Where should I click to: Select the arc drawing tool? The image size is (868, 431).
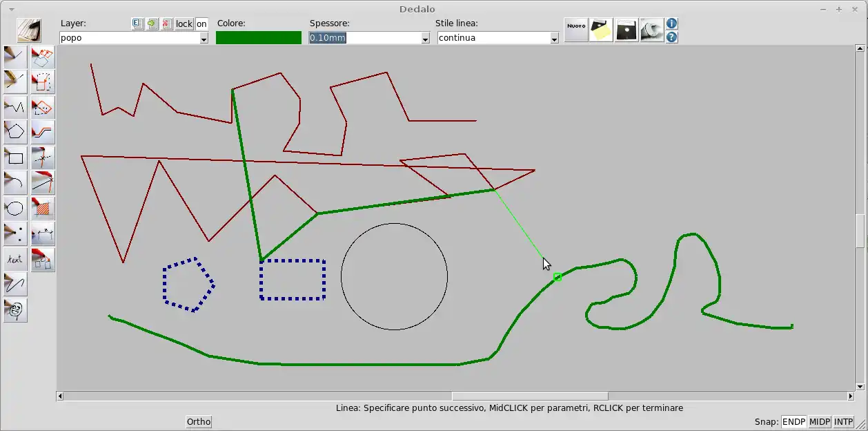(15, 182)
